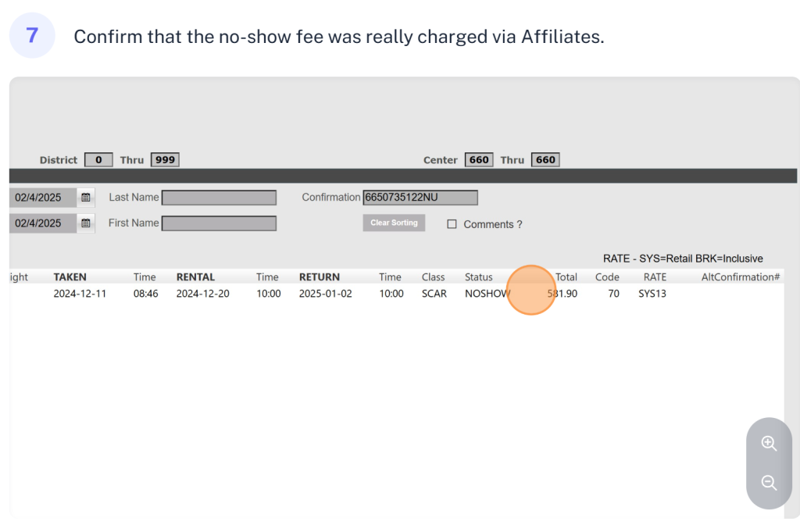Viewport: 800px width, 532px height.
Task: Click into the First Name field
Action: (x=219, y=223)
